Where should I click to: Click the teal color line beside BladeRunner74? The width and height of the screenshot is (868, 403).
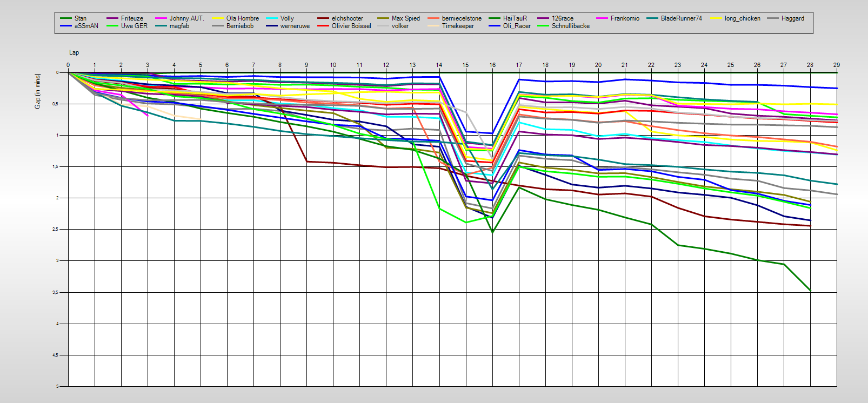tap(652, 18)
